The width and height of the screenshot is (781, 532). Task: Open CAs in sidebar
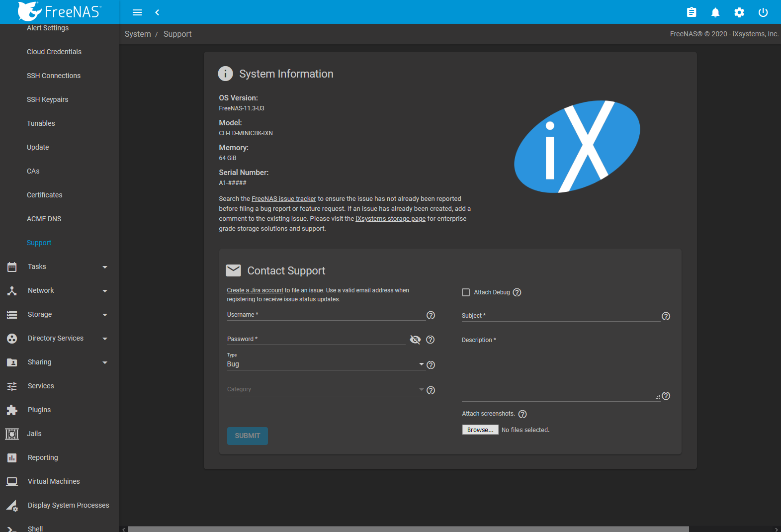pos(33,171)
